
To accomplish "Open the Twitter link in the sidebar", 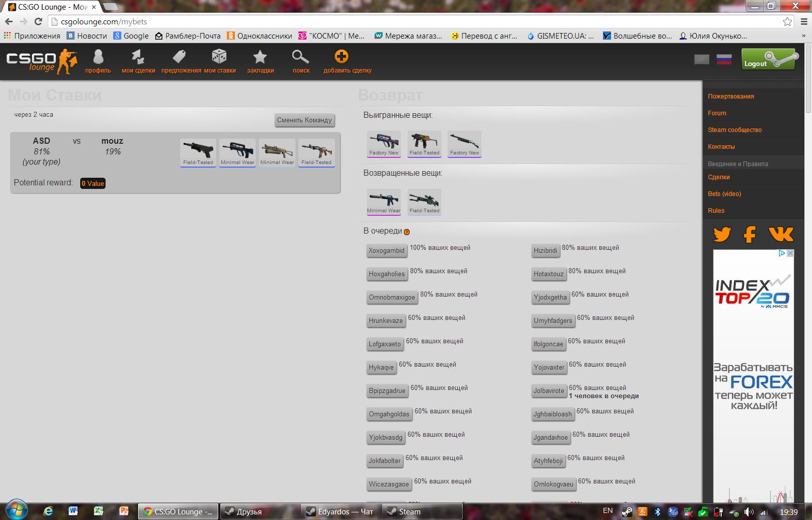I will (722, 234).
